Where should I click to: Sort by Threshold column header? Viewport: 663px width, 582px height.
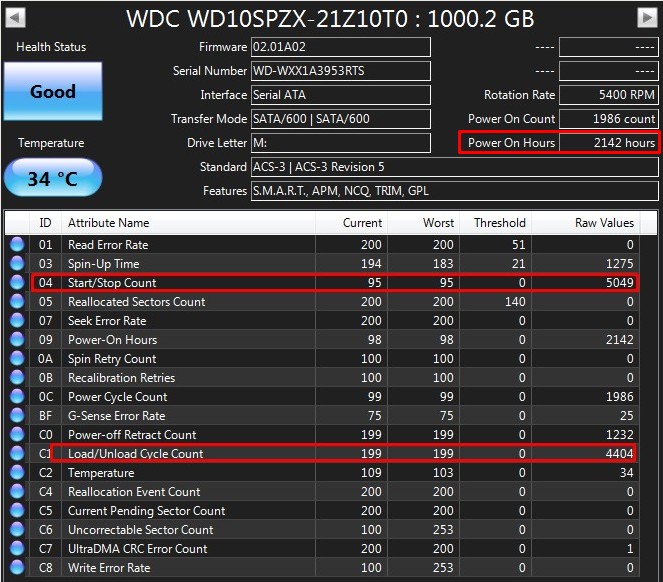[x=495, y=223]
